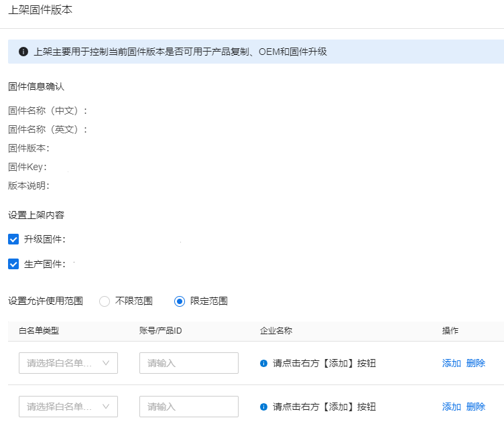504x428 pixels.
Task: Click the 设置上架内容 section heading
Action: [x=36, y=215]
